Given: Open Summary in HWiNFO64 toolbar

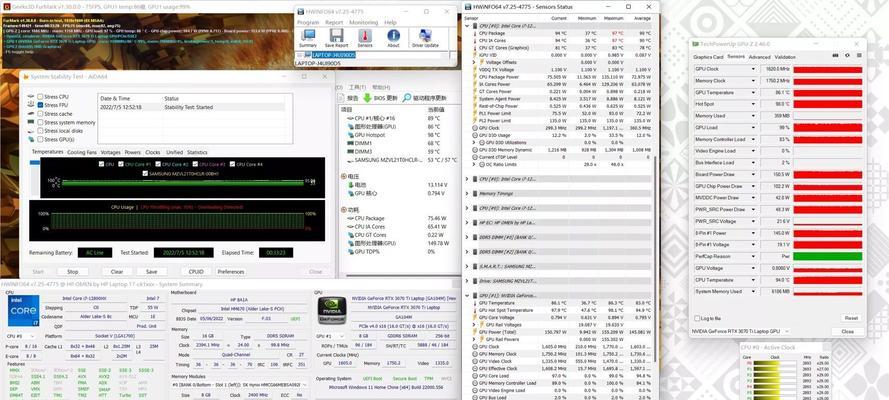Looking at the screenshot, I should pyautogui.click(x=308, y=36).
